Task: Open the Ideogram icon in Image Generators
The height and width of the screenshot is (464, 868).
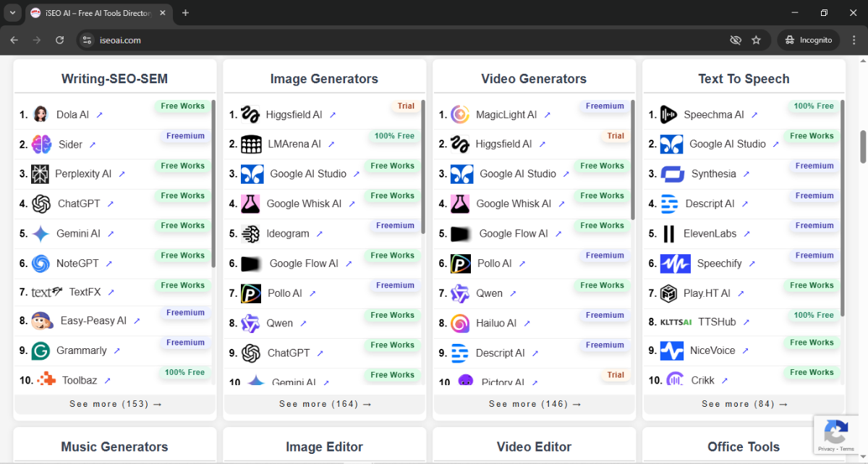Action: 250,233
